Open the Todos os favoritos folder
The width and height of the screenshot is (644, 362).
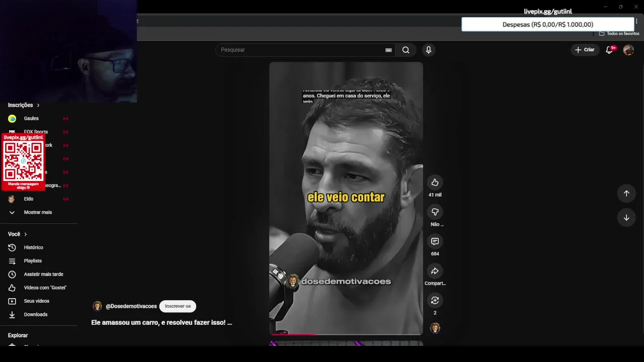tap(619, 34)
